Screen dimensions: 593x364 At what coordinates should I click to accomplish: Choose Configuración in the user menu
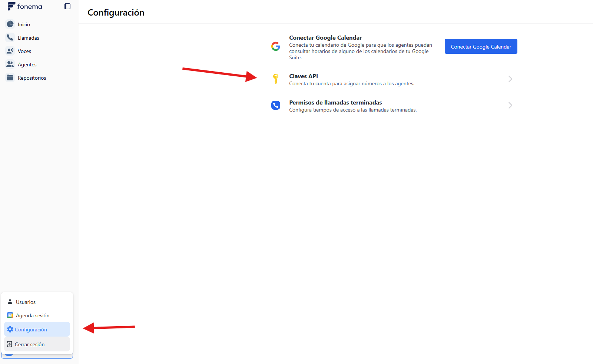[x=31, y=330]
